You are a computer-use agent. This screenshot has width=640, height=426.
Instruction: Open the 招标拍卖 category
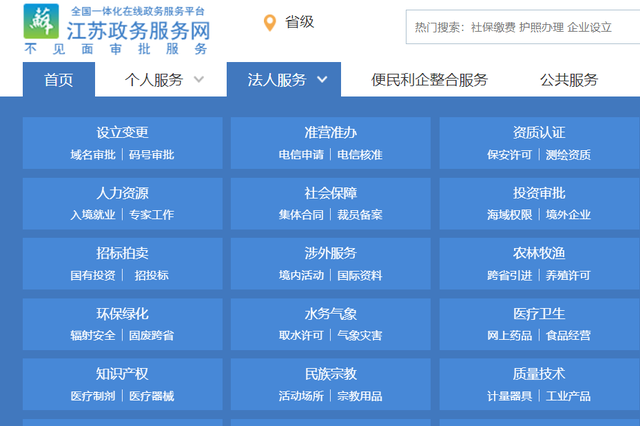[x=122, y=253]
